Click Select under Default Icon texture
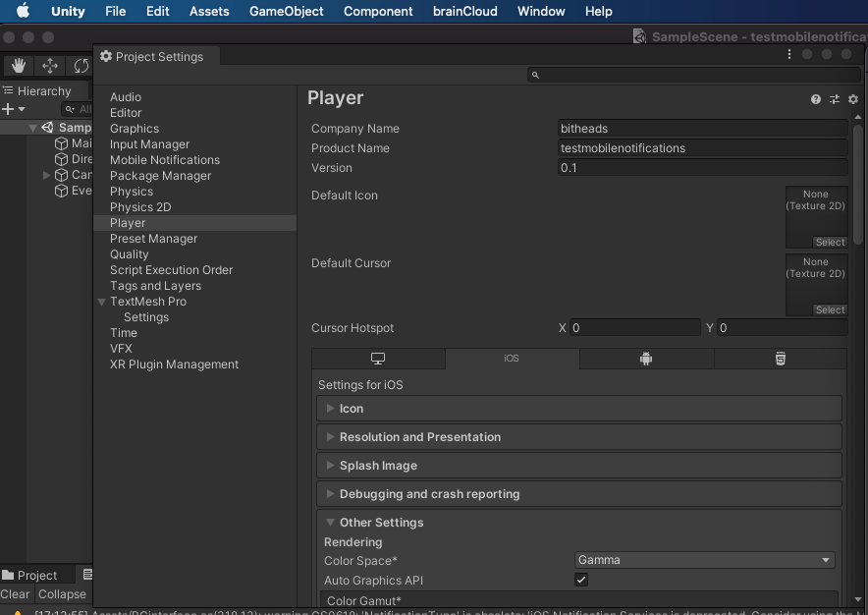The width and height of the screenshot is (868, 615). click(830, 242)
